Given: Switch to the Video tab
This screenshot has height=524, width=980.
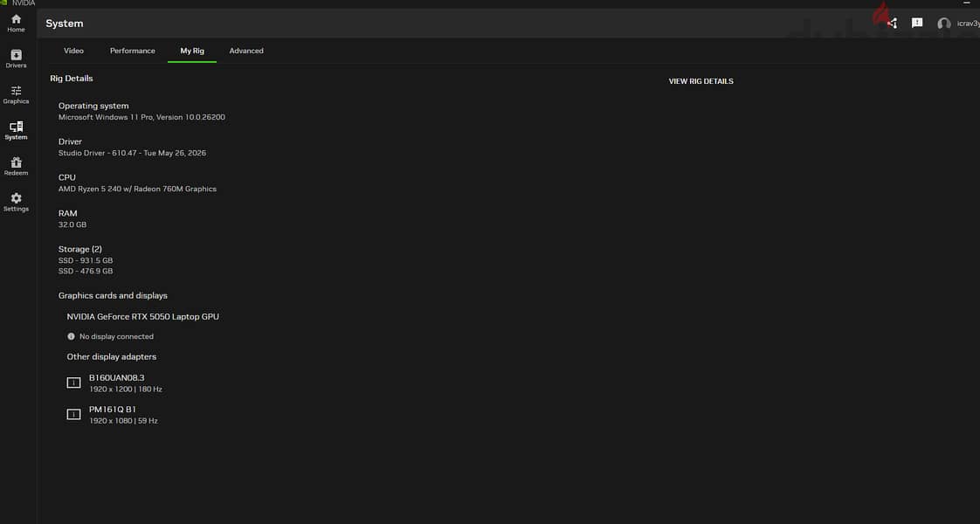Looking at the screenshot, I should 73,51.
